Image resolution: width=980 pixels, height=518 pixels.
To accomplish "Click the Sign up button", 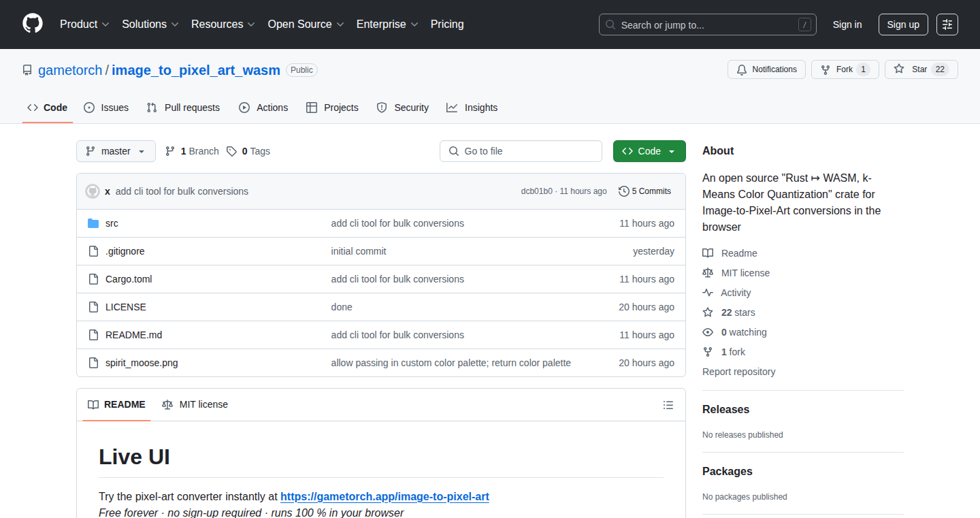I will [x=903, y=25].
